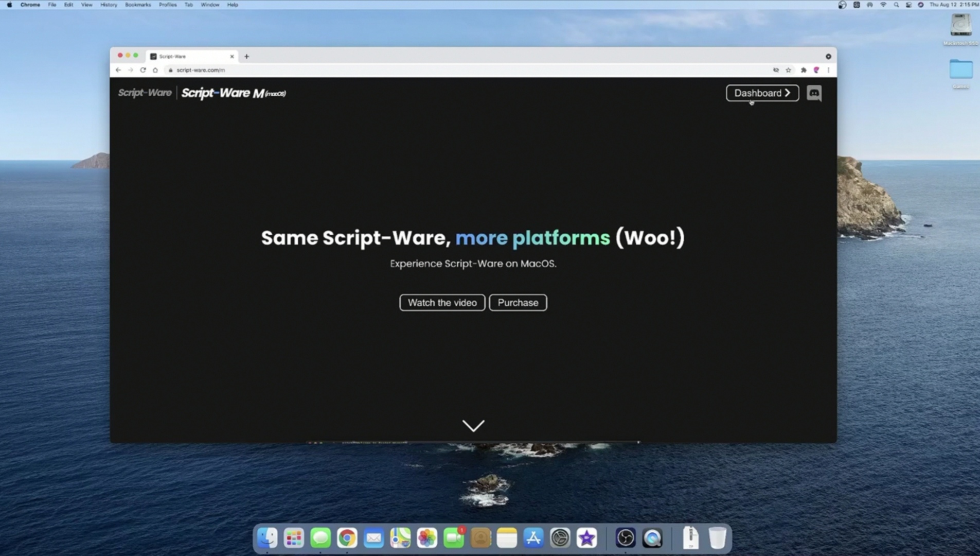980x556 pixels.
Task: Click the date and time in menu bar
Action: point(954,5)
